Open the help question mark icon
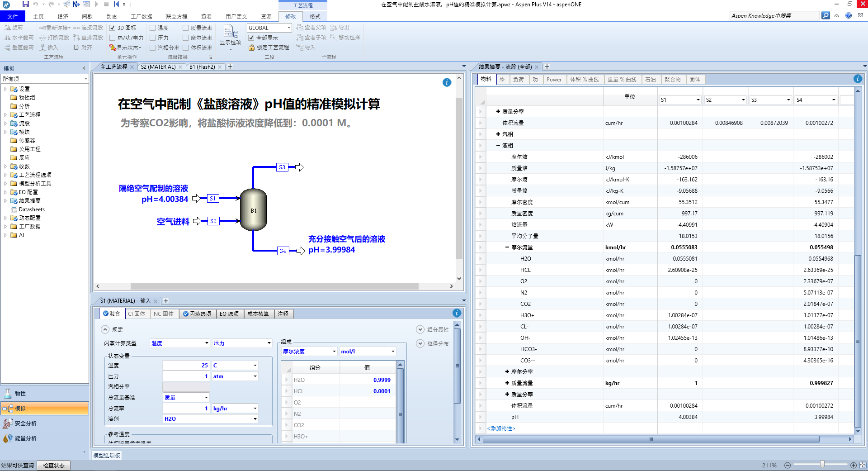Screen dimensions: 868x471 tap(849, 15)
